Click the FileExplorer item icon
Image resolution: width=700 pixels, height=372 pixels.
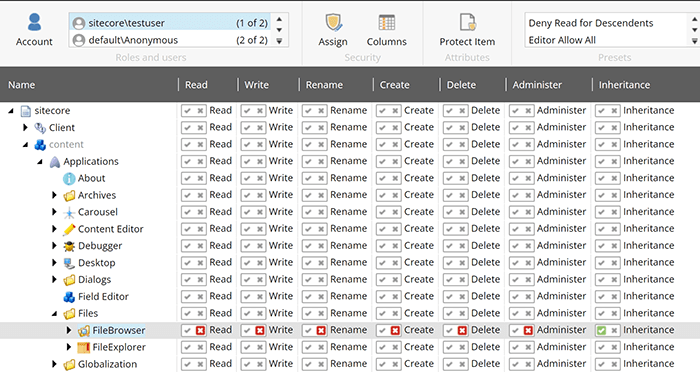tap(83, 347)
